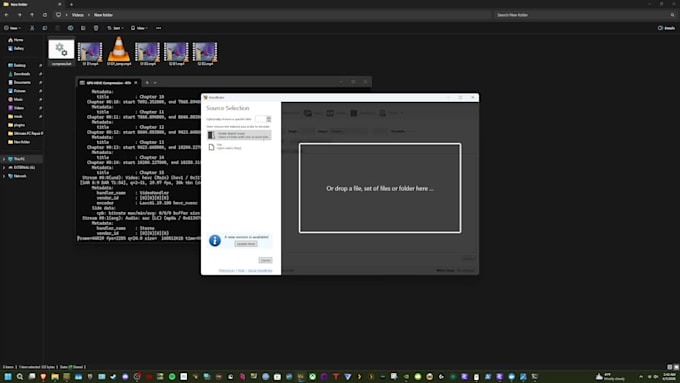Go up one folder level
680x383 pixels.
32,15
